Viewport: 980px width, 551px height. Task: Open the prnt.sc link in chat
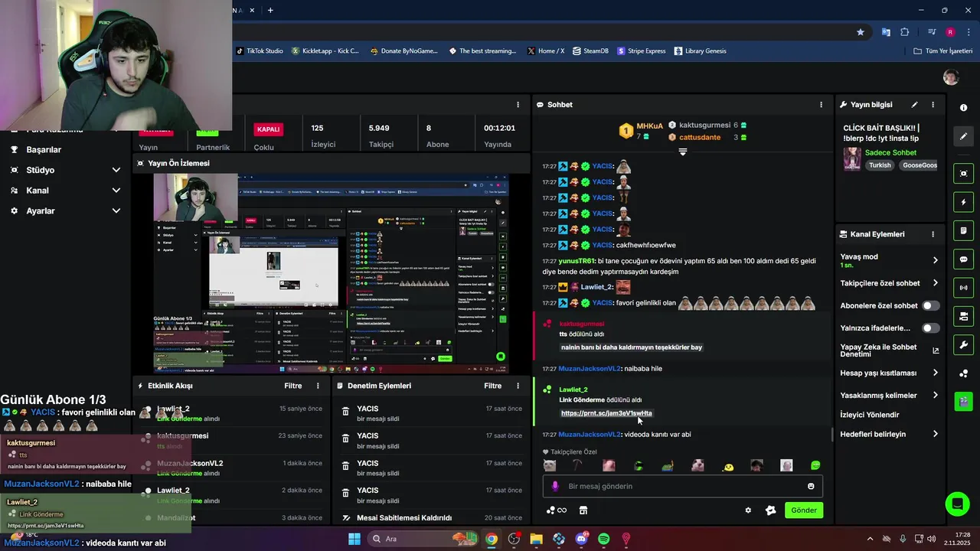pyautogui.click(x=606, y=413)
